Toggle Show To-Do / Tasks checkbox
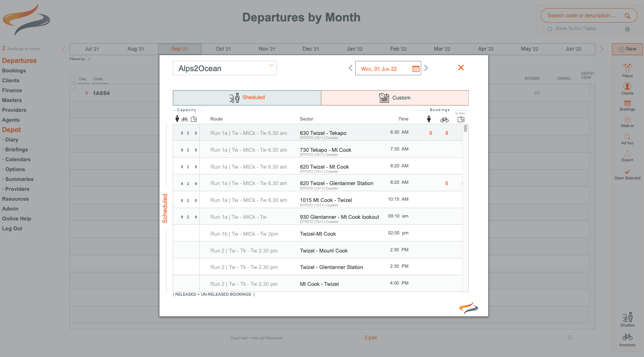 [x=550, y=29]
